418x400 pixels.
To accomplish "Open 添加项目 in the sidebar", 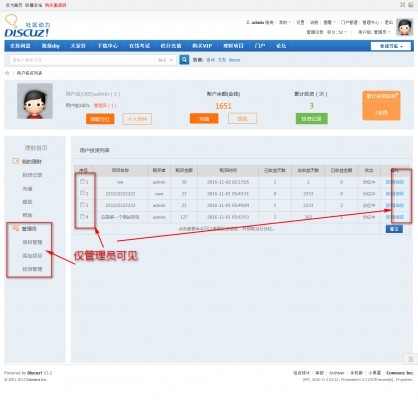I will [x=32, y=256].
